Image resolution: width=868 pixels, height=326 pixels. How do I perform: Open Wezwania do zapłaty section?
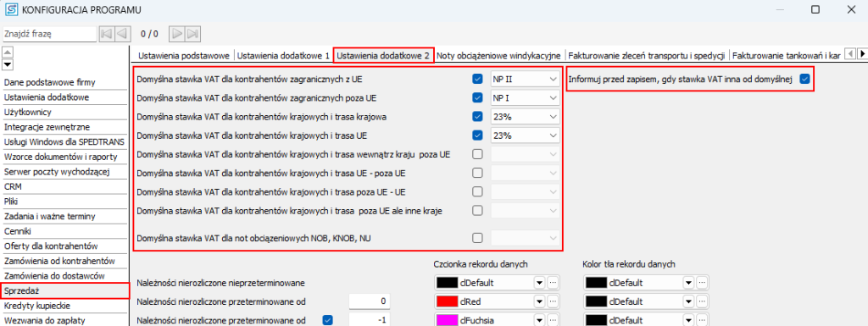point(65,320)
